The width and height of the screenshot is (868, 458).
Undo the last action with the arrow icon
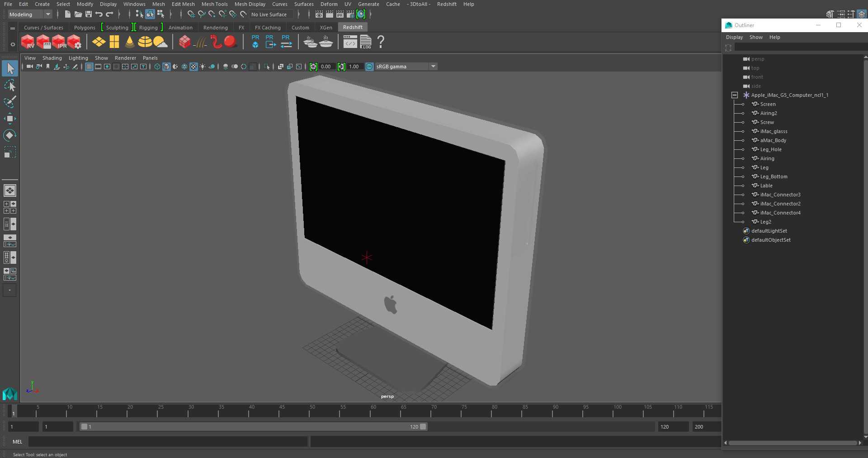click(99, 14)
